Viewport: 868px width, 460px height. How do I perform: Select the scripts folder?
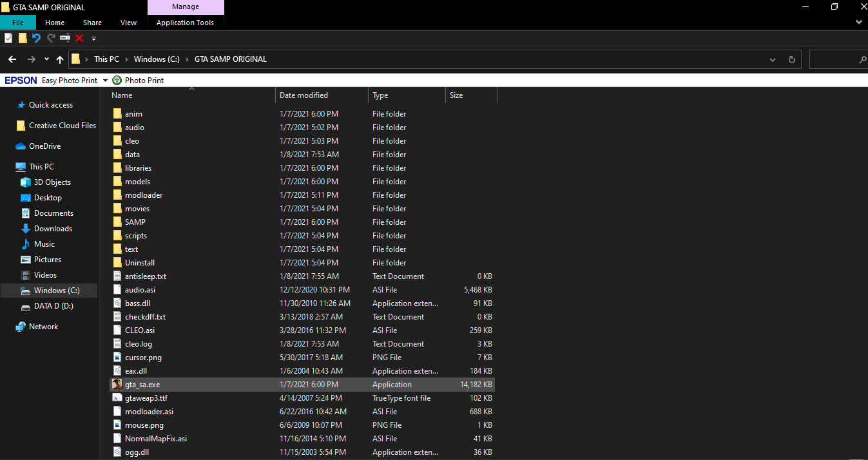click(x=302, y=236)
